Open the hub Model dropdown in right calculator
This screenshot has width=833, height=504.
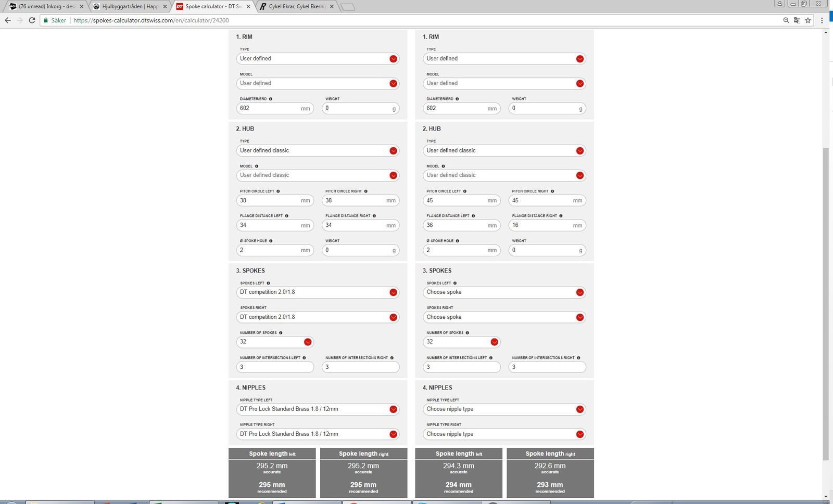(504, 175)
